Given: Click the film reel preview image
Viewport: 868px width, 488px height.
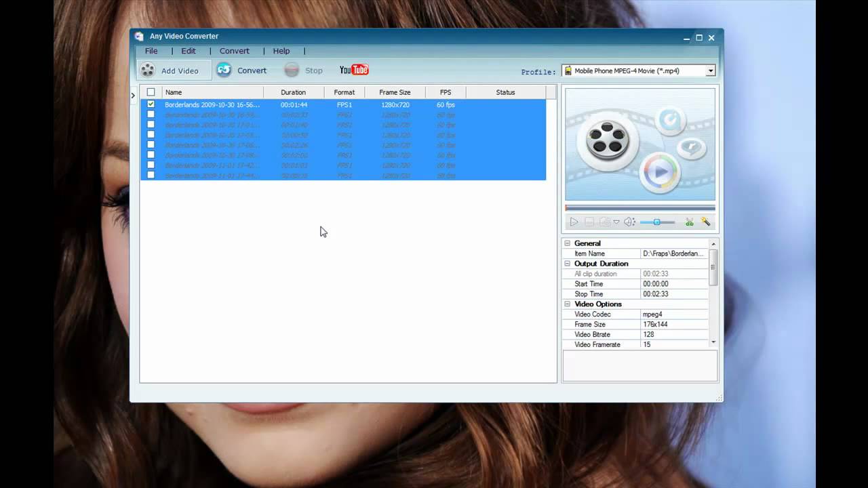Looking at the screenshot, I should (x=640, y=144).
